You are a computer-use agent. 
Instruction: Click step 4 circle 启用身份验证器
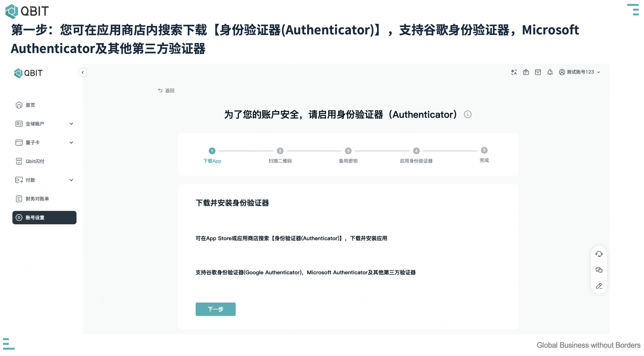click(416, 151)
